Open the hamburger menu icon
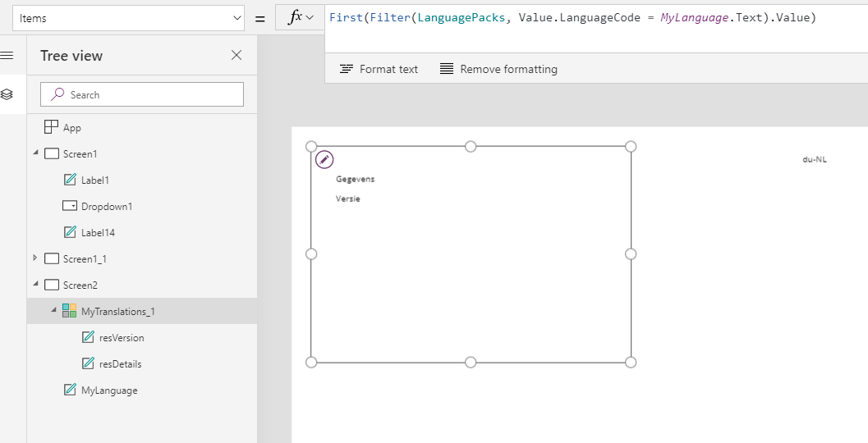This screenshot has width=868, height=443. pyautogui.click(x=7, y=55)
